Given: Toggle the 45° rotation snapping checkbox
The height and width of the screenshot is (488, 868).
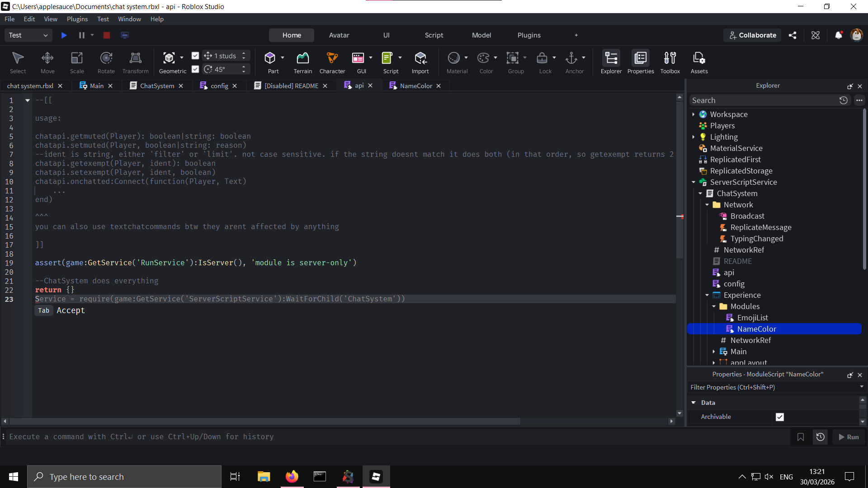Looking at the screenshot, I should [x=195, y=69].
